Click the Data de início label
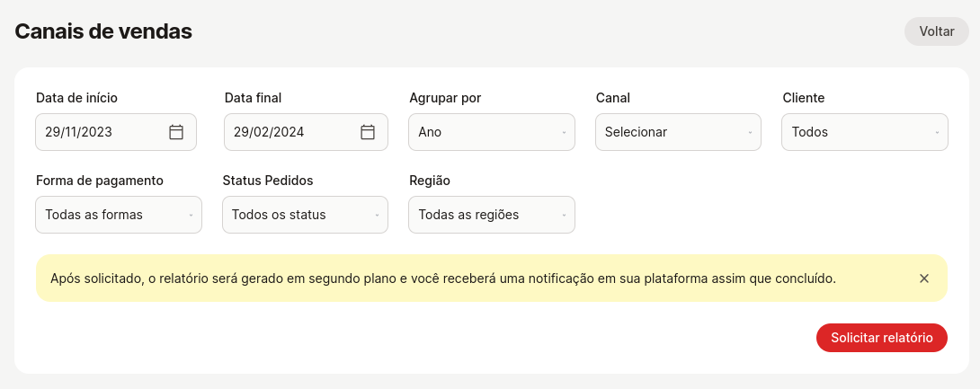Image resolution: width=980 pixels, height=389 pixels. 77,98
